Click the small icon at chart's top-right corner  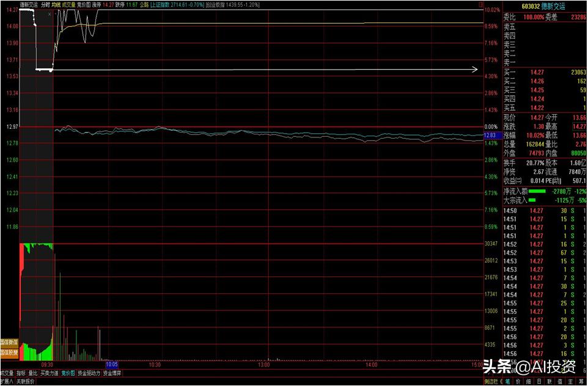[x=481, y=5]
